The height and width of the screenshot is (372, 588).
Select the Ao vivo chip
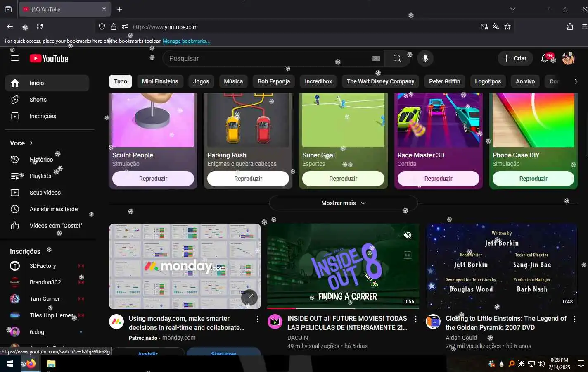(x=525, y=81)
